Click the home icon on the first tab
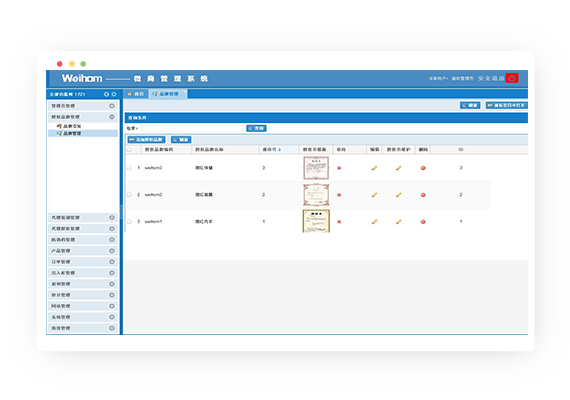The width and height of the screenshot is (570, 400). [x=129, y=94]
